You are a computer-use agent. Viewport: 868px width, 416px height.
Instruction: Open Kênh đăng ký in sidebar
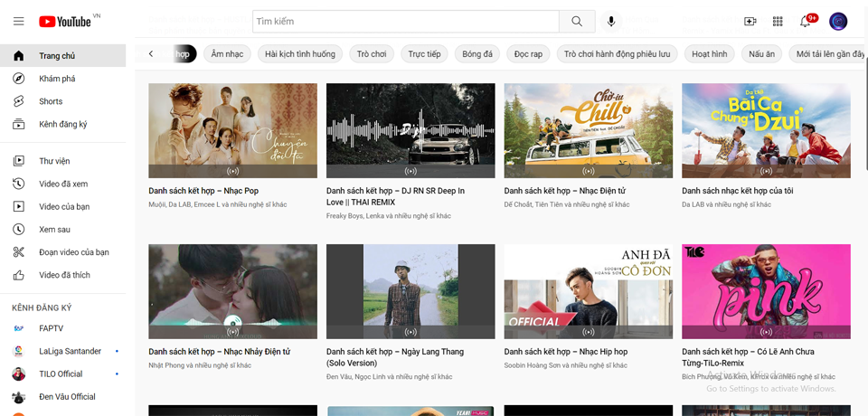pyautogui.click(x=62, y=124)
